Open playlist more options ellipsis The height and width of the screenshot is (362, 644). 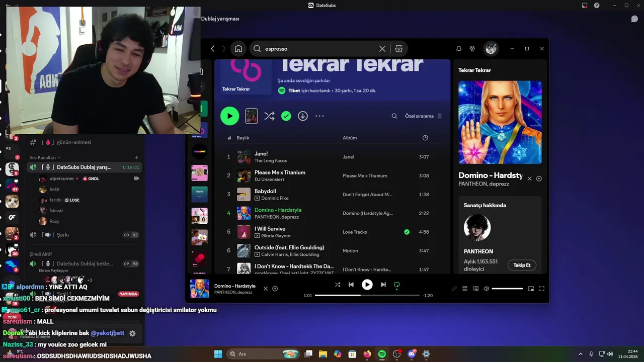coord(319,116)
